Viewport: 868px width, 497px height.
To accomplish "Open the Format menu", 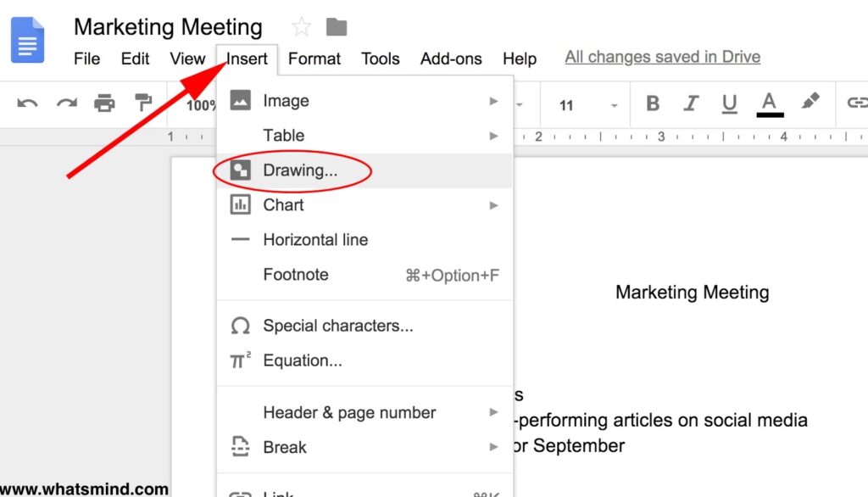I will coord(314,59).
